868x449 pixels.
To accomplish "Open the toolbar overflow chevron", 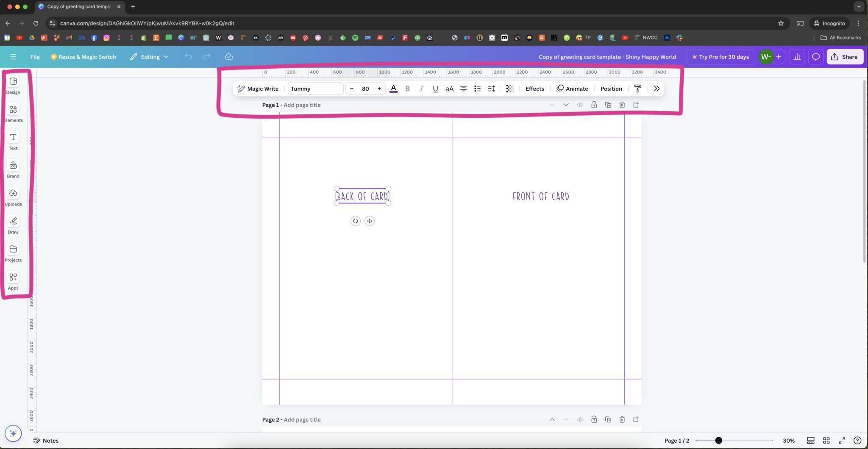I will click(x=656, y=89).
